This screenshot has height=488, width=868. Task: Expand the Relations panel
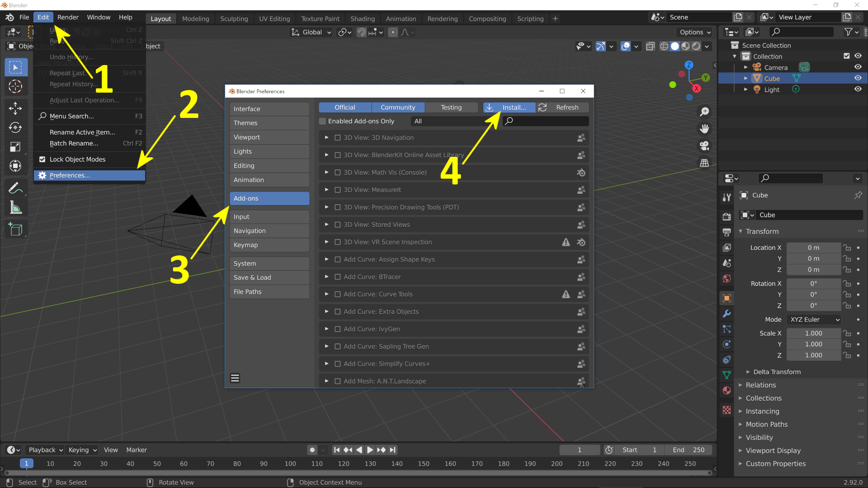761,385
